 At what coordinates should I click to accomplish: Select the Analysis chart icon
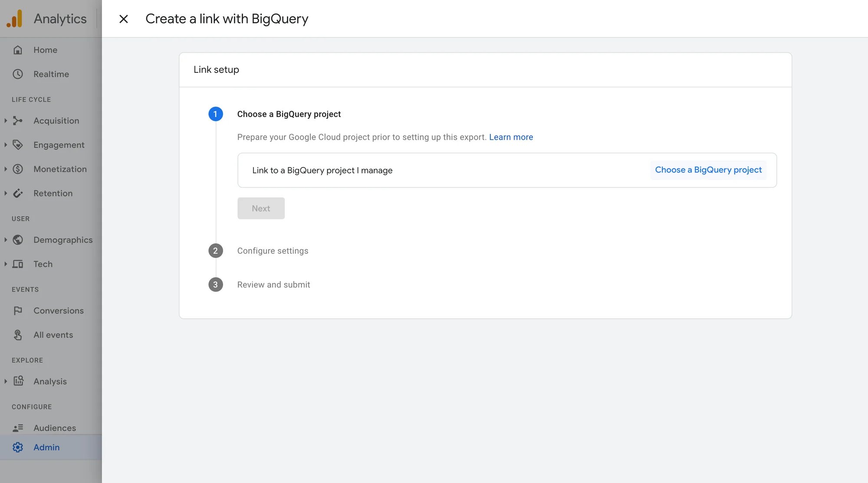[19, 381]
